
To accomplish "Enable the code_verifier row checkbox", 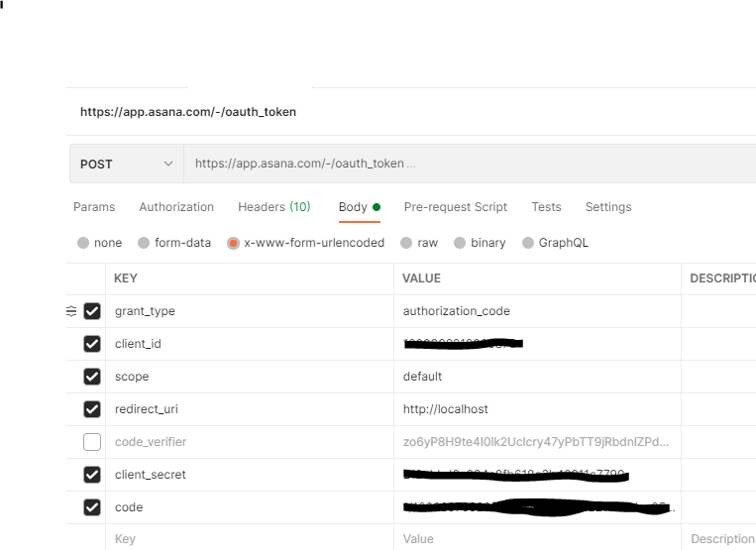I will click(x=92, y=442).
